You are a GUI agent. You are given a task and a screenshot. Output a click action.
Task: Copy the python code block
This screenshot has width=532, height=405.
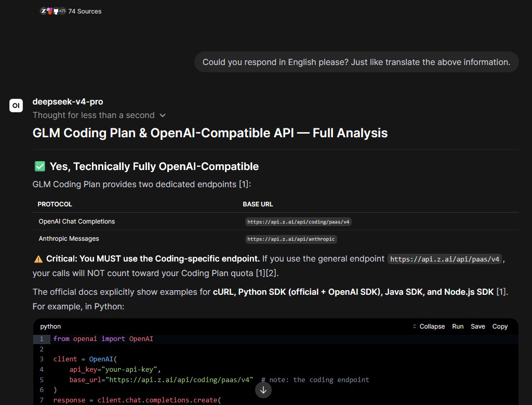tap(500, 326)
